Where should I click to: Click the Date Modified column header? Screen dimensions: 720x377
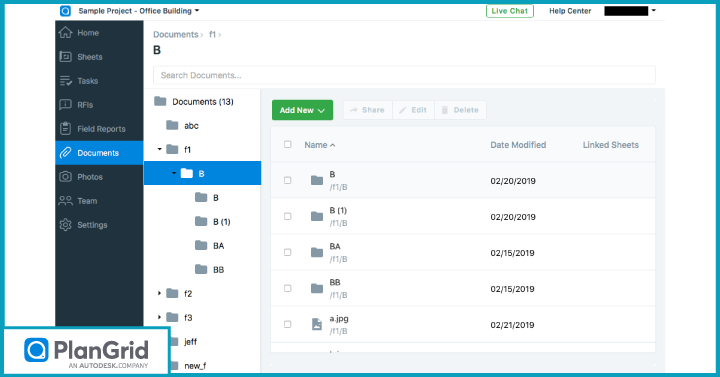pyautogui.click(x=518, y=145)
